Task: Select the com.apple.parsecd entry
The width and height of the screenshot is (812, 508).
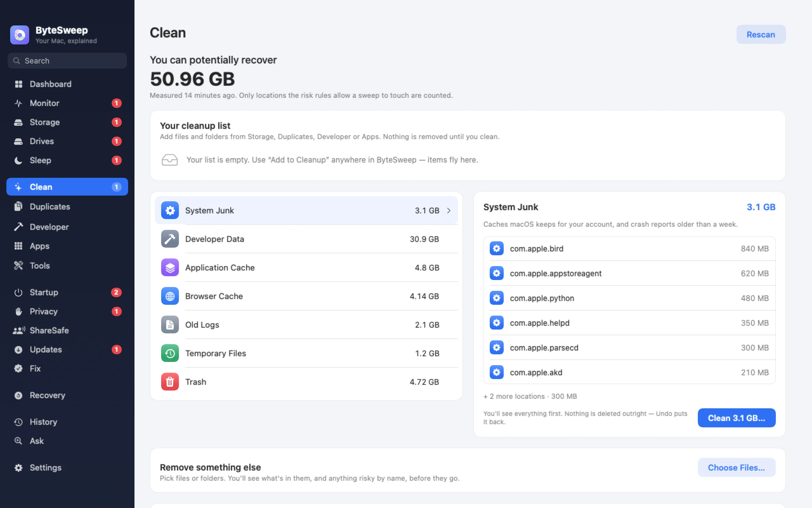Action: (629, 348)
